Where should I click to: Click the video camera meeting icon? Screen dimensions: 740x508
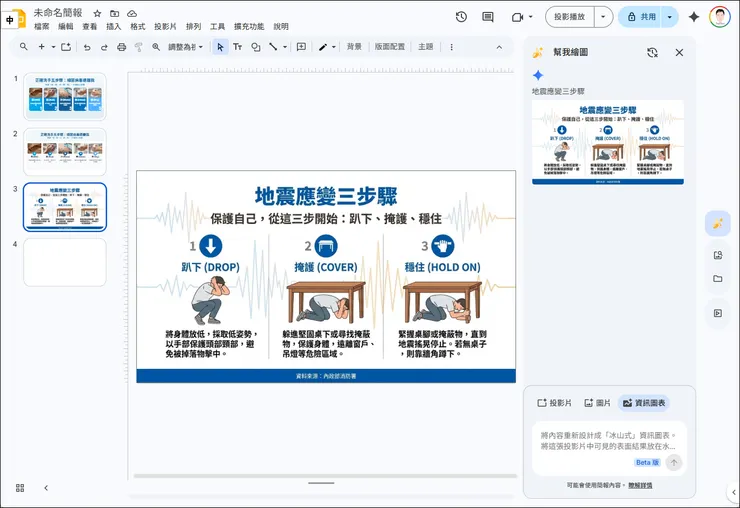[x=518, y=17]
